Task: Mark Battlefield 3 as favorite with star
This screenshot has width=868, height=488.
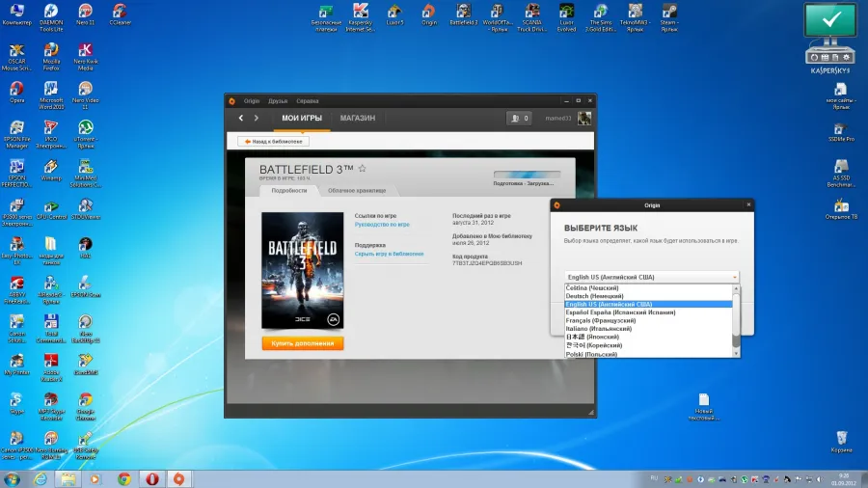Action: (x=362, y=169)
